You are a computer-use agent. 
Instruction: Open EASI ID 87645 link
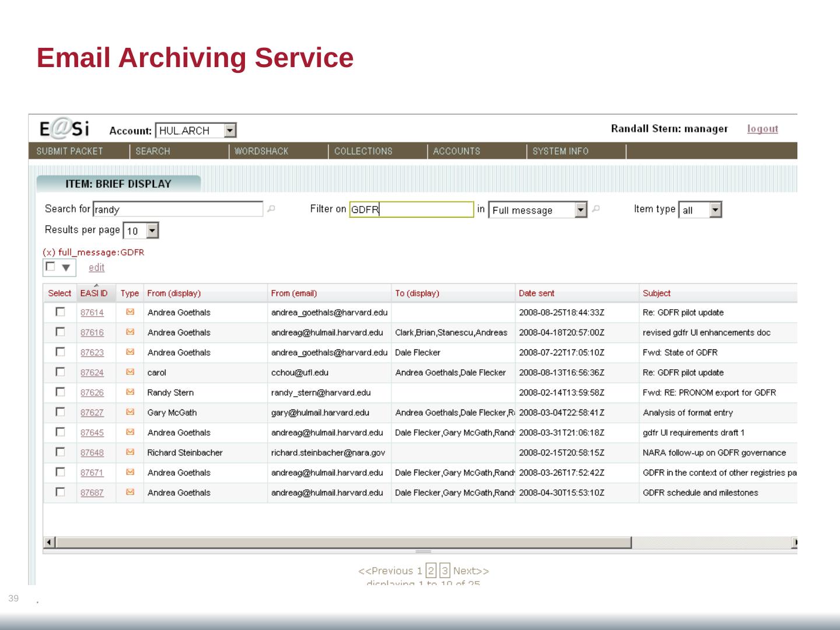92,433
